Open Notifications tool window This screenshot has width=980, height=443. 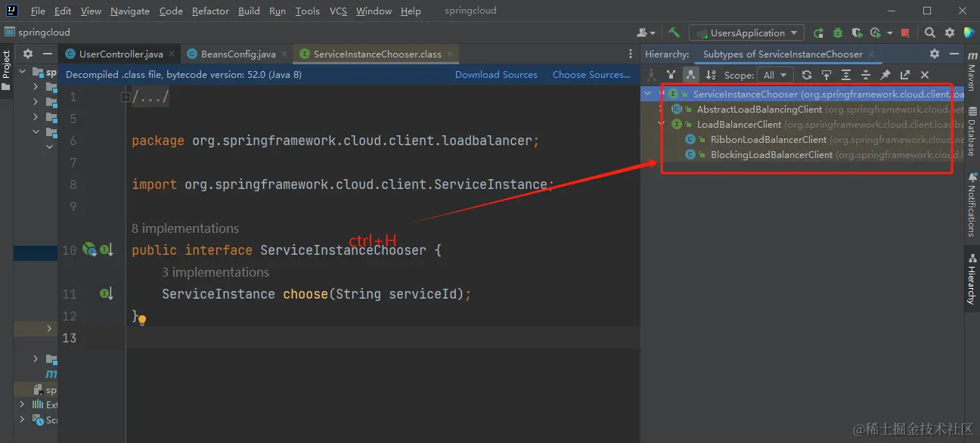972,206
